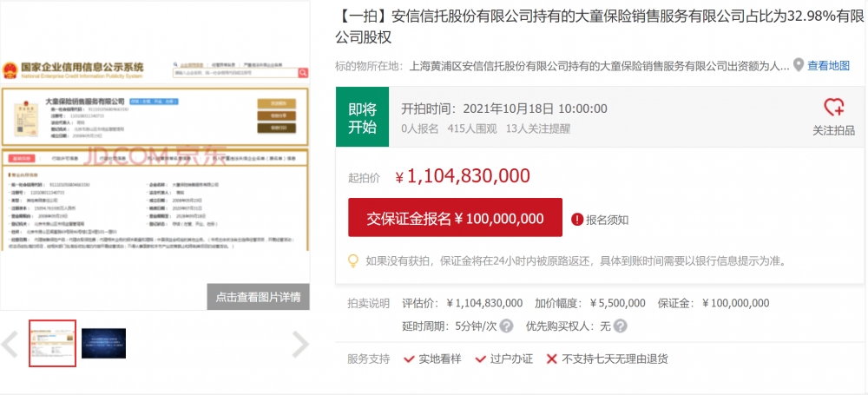Click the 不支持七天无理由退货 label

click(x=615, y=359)
